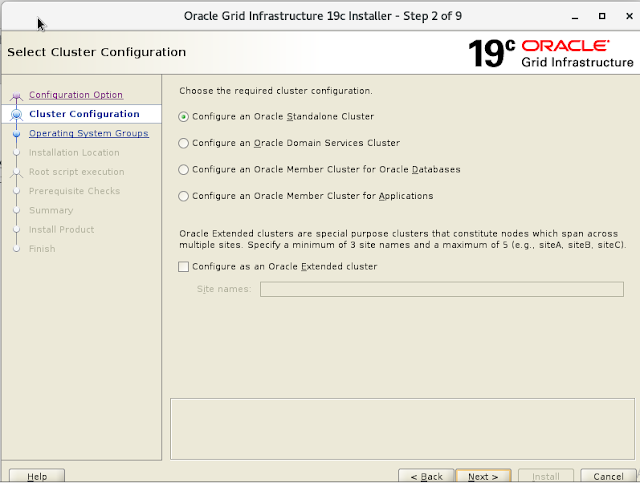This screenshot has width=640, height=483.
Task: Click the Choose the required cluster configuration text
Action: coord(276,91)
